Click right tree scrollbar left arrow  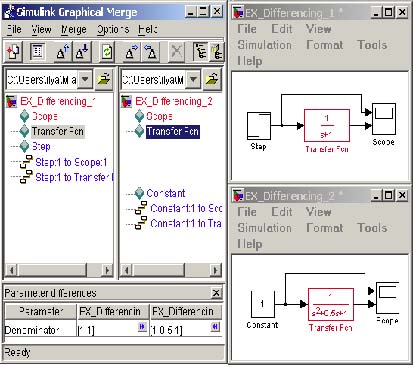[x=126, y=270]
